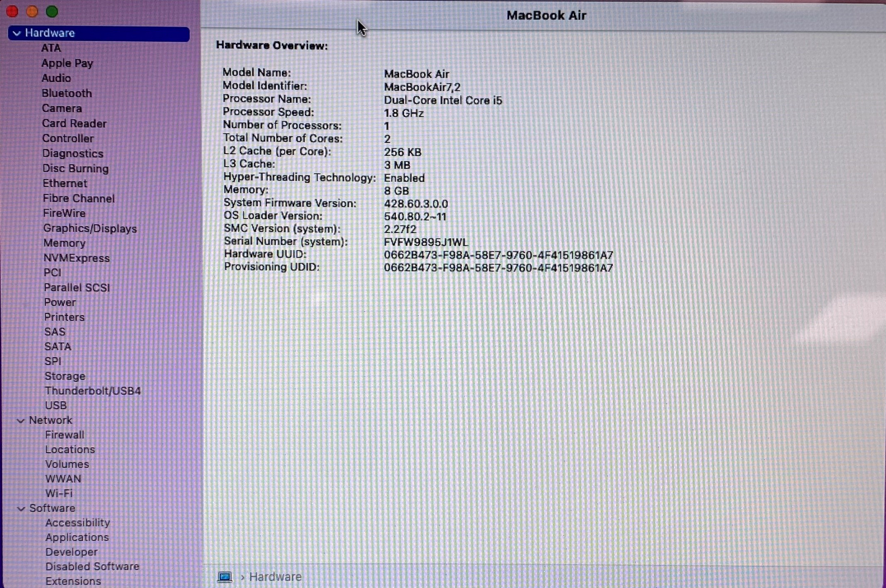886x588 pixels.
Task: Click the SMC version 2.27f2
Action: tap(400, 230)
